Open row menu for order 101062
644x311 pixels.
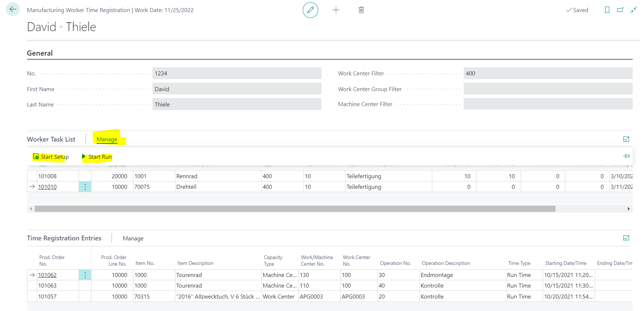[85, 275]
